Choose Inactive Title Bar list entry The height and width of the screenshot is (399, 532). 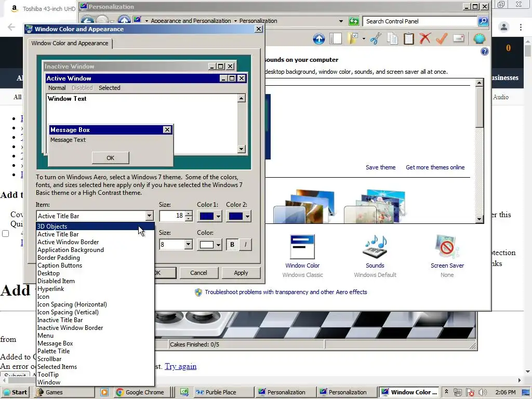click(x=96, y=320)
